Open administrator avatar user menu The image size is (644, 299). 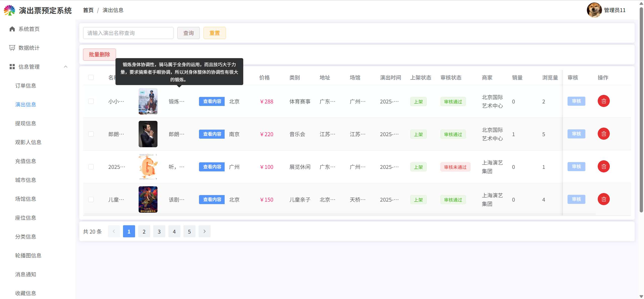click(x=594, y=10)
